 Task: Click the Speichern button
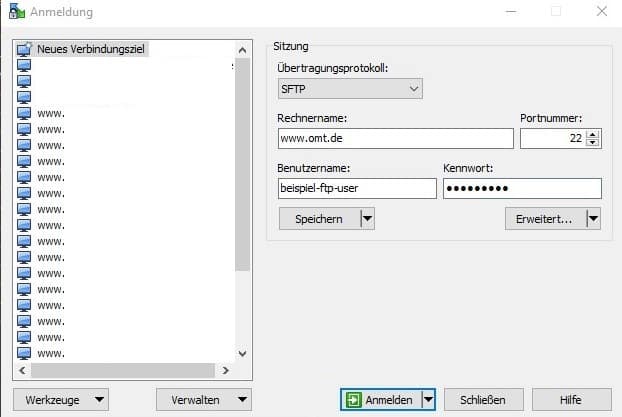(x=318, y=219)
